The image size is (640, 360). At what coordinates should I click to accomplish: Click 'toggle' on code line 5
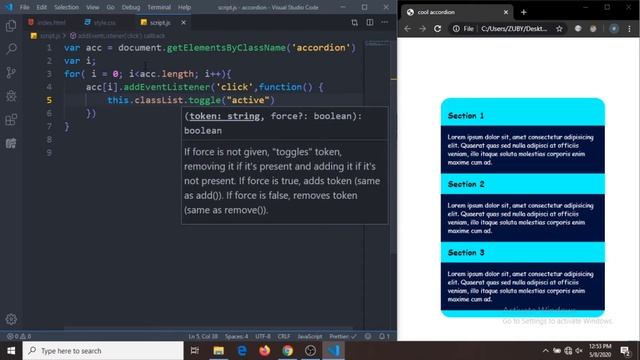coord(204,100)
